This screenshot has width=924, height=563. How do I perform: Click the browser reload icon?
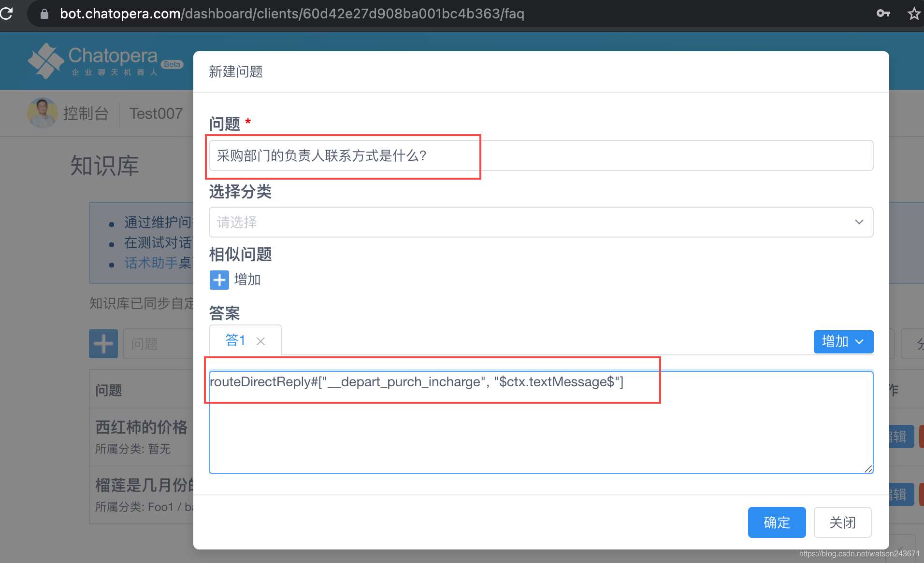tap(6, 14)
